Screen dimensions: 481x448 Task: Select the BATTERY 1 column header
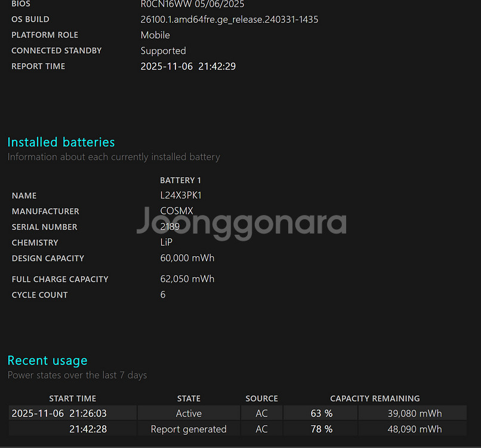click(x=180, y=180)
